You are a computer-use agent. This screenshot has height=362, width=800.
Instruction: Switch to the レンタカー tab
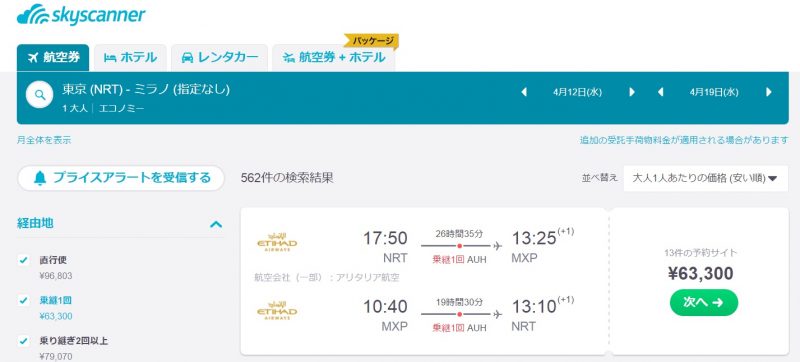click(x=219, y=58)
